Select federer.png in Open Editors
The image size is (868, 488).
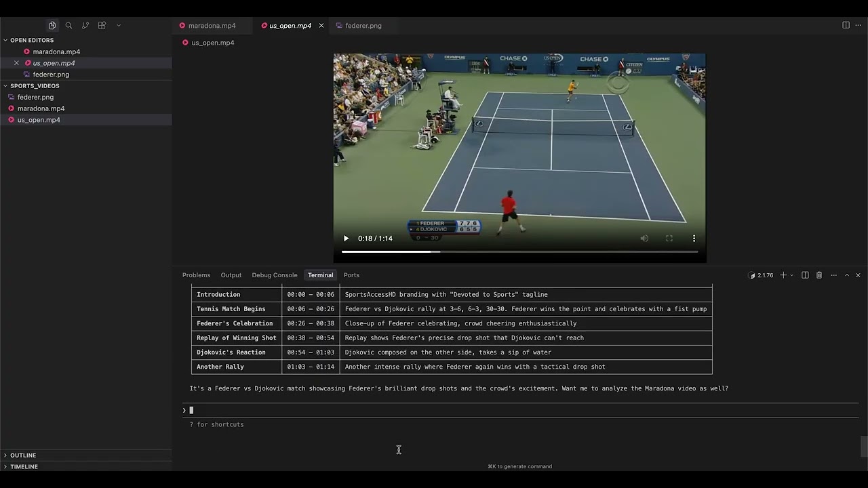tap(51, 75)
